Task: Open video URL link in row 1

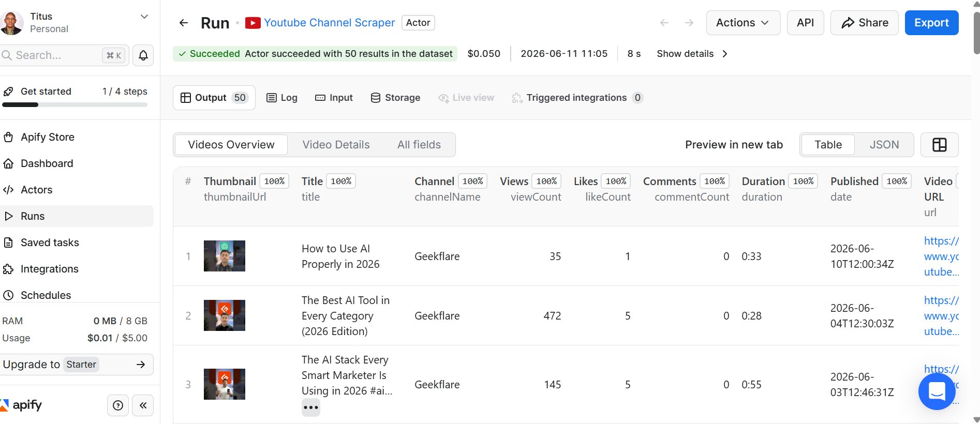Action: [x=941, y=256]
